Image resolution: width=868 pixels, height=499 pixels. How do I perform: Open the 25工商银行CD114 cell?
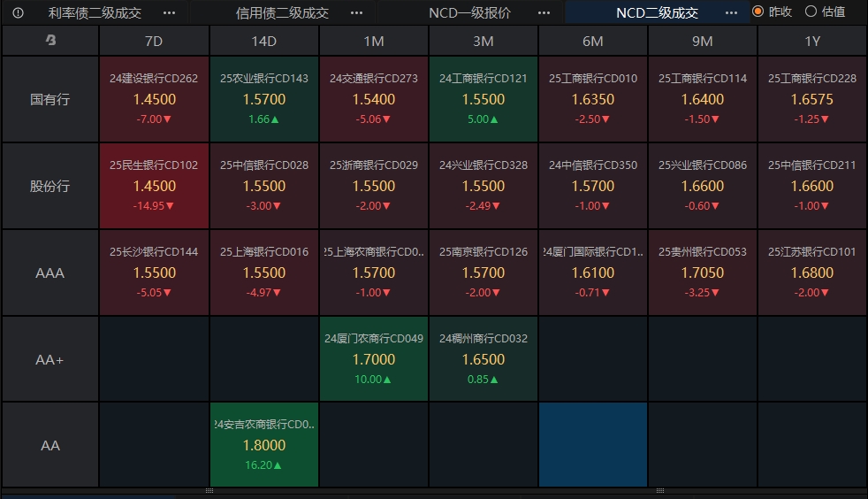[703, 99]
